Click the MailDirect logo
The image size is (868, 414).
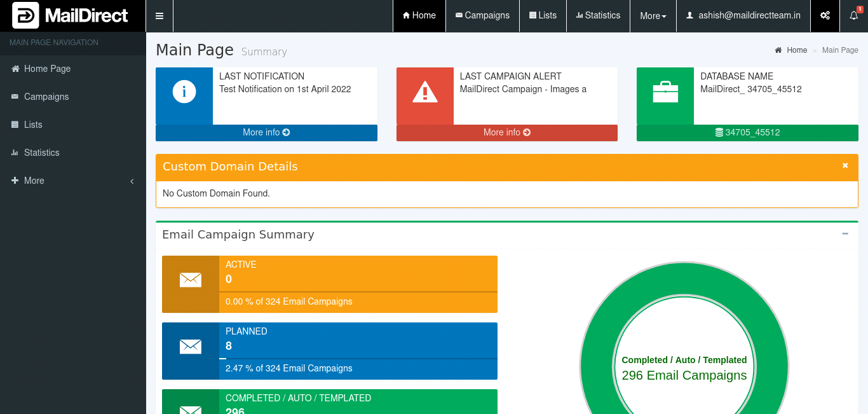(x=71, y=16)
